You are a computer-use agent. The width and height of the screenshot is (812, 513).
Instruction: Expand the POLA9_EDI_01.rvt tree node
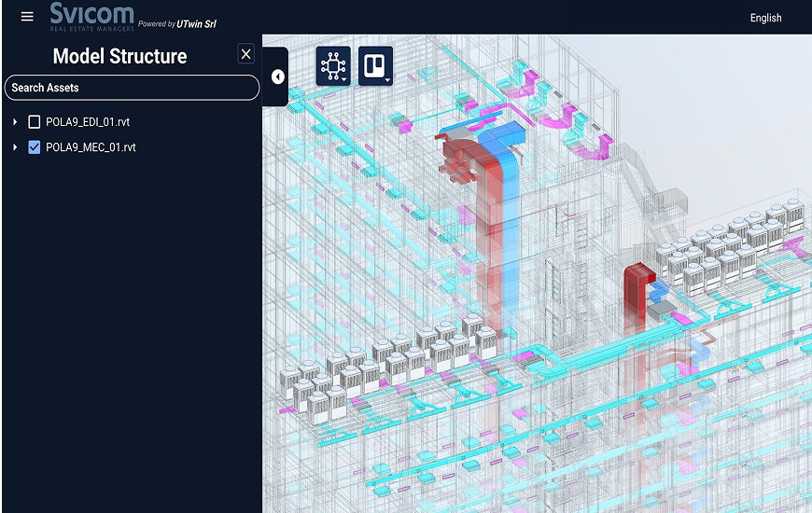(15, 122)
